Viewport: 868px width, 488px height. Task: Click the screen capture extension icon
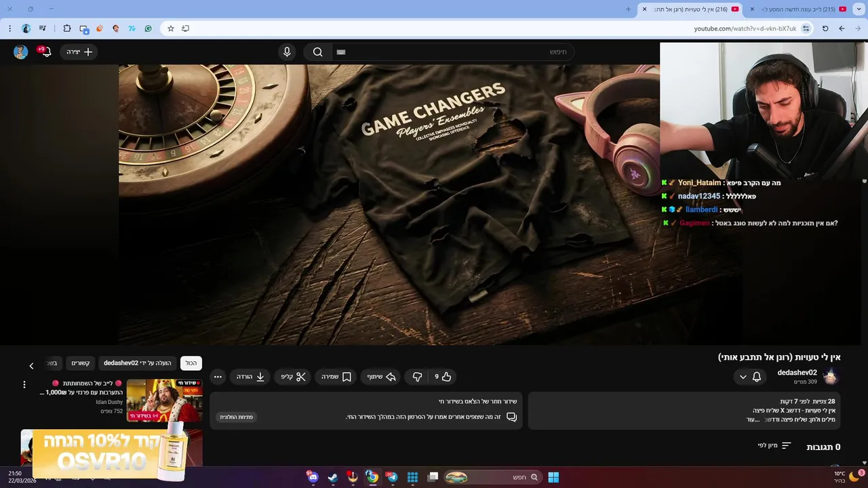pos(84,28)
